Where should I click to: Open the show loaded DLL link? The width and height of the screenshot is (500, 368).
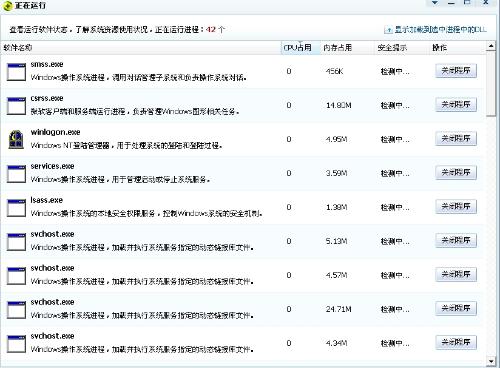[440, 30]
